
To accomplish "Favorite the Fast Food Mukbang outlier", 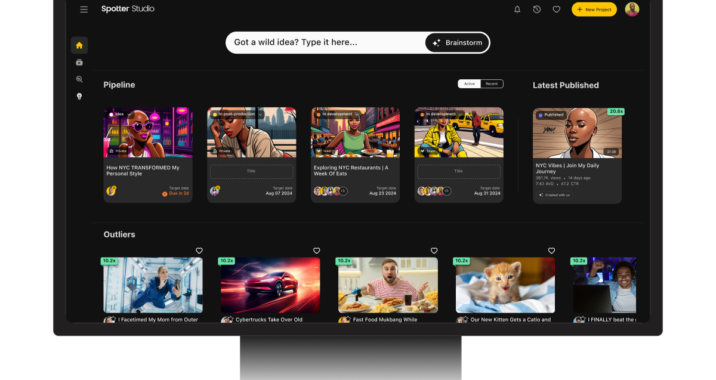I will 434,251.
